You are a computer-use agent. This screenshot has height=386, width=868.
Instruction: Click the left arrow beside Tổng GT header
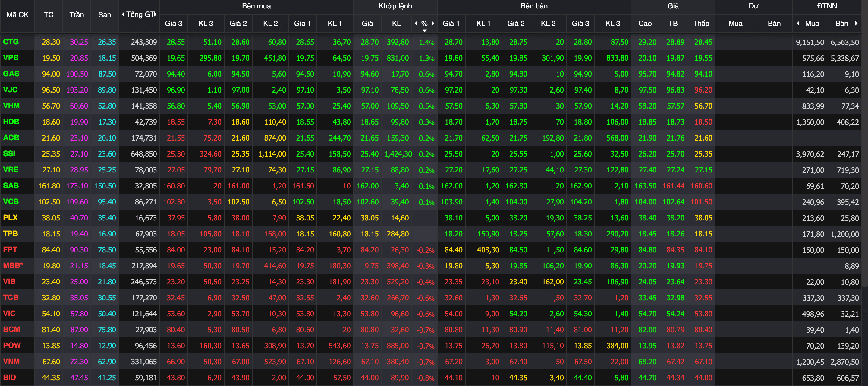coord(123,14)
